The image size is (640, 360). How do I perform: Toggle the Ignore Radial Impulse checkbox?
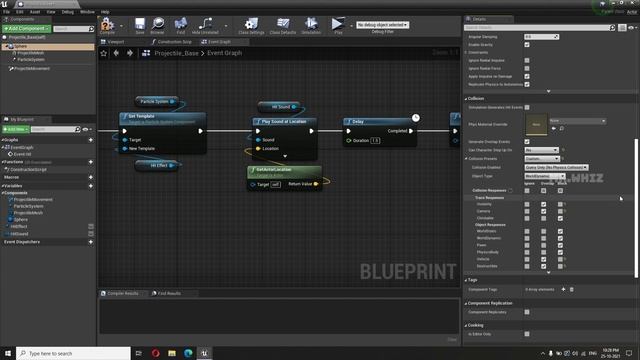click(527, 60)
